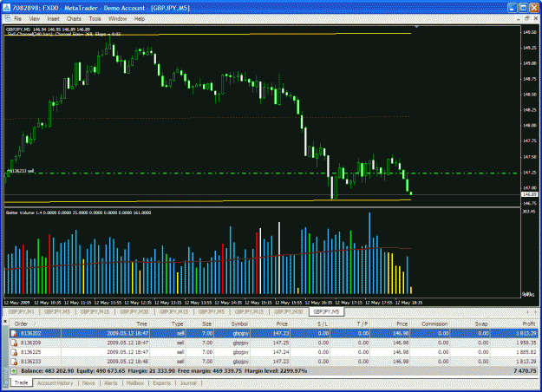The height and width of the screenshot is (392, 542).
Task: Click the GBPJPY,M5 chart info header text
Action: (x=48, y=29)
